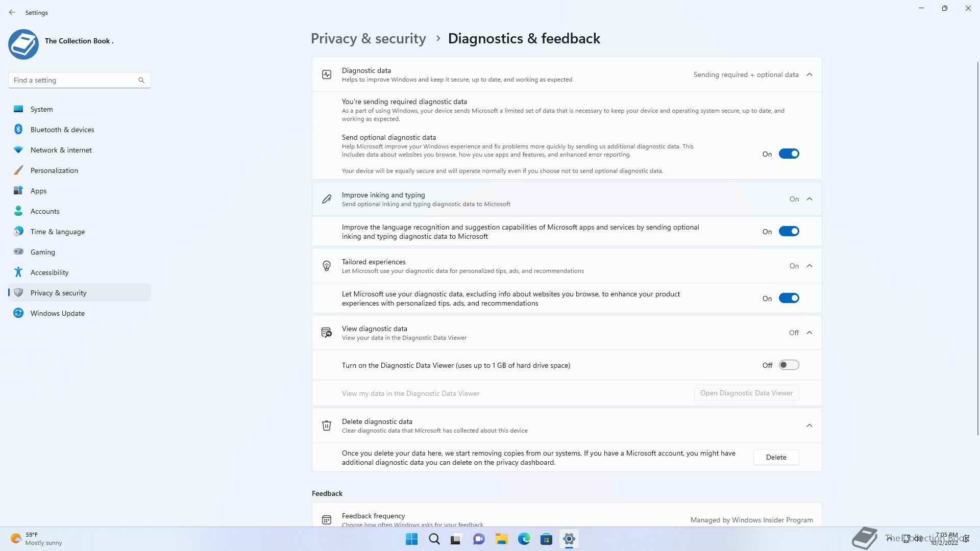Click the search magnifier in Find a setting
The image size is (980, 551).
[141, 80]
